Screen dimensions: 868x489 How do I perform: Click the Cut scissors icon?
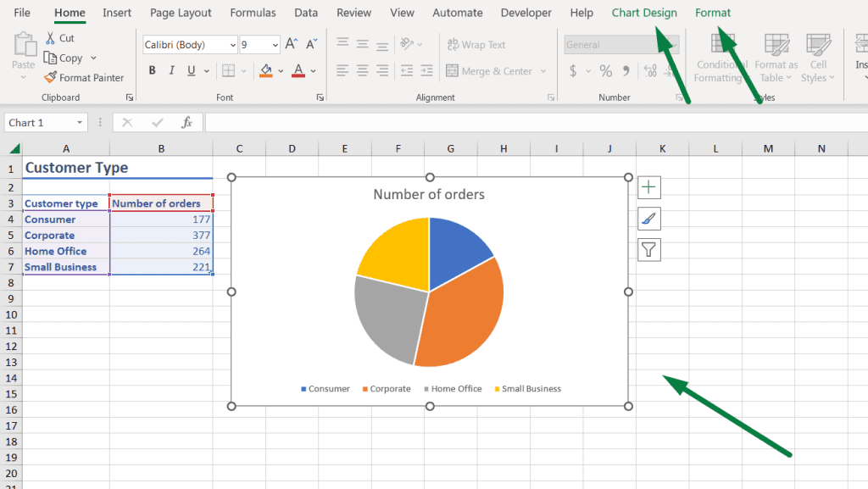[53, 37]
